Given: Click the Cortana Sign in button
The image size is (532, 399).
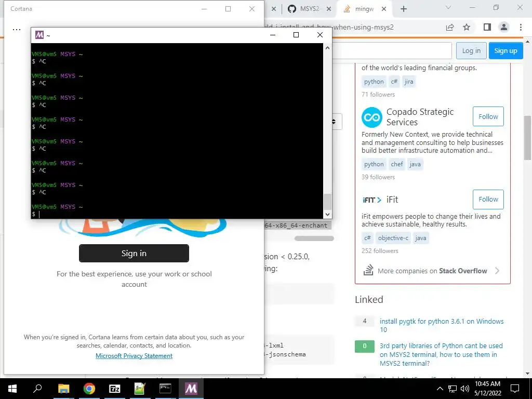Looking at the screenshot, I should pyautogui.click(x=134, y=253).
